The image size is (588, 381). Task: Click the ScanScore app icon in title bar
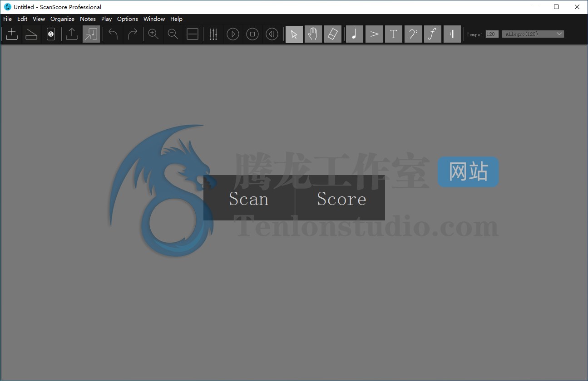(x=8, y=7)
